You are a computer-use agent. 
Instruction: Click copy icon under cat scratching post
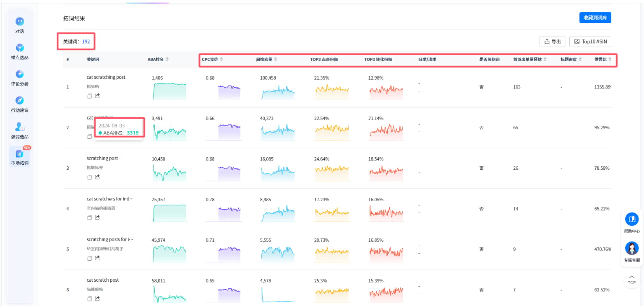[x=89, y=96]
